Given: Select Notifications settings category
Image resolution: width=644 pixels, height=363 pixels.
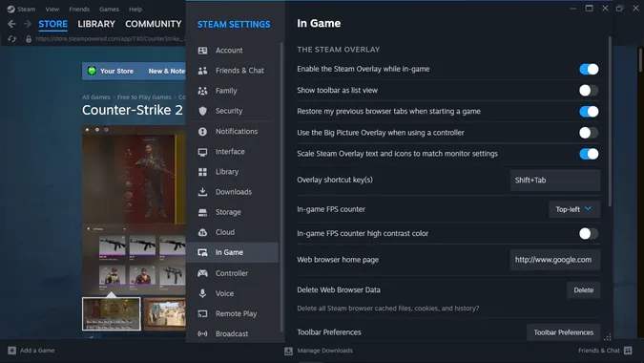Looking at the screenshot, I should click(x=233, y=131).
